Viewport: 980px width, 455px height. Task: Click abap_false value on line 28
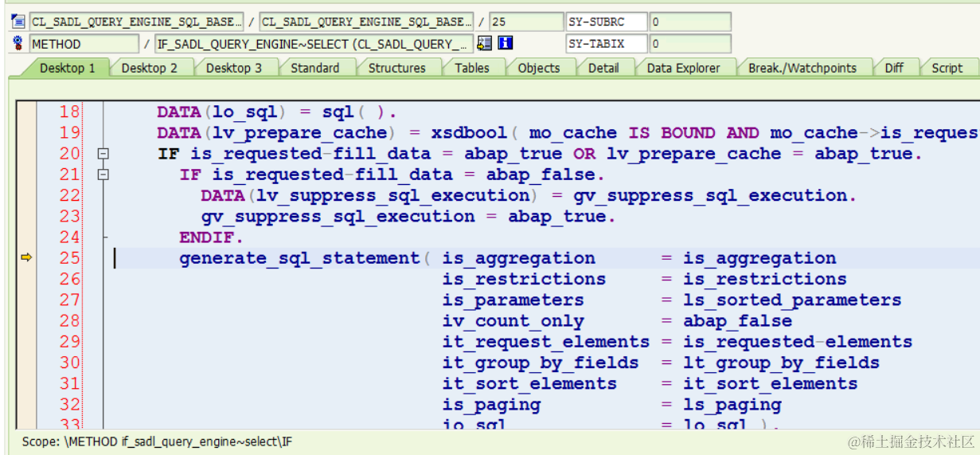pyautogui.click(x=737, y=321)
